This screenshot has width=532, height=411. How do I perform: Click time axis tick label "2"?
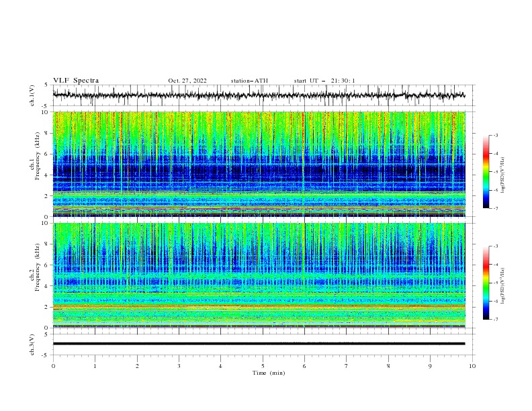[137, 366]
